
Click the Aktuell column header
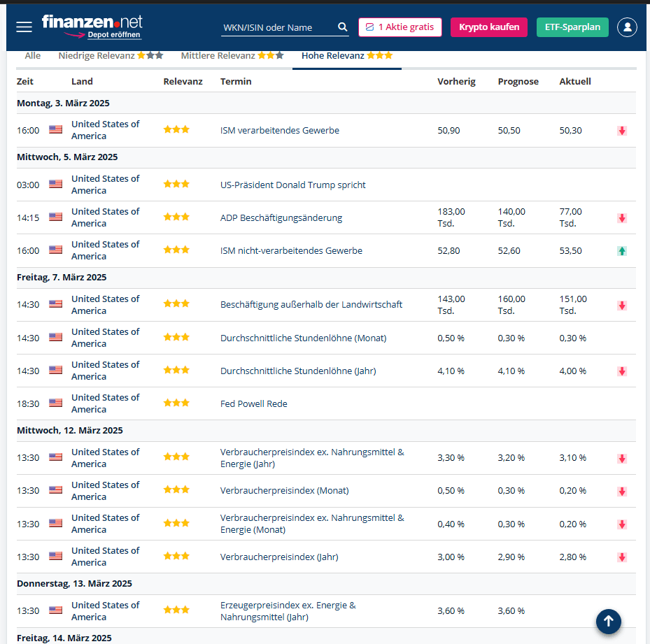click(575, 82)
